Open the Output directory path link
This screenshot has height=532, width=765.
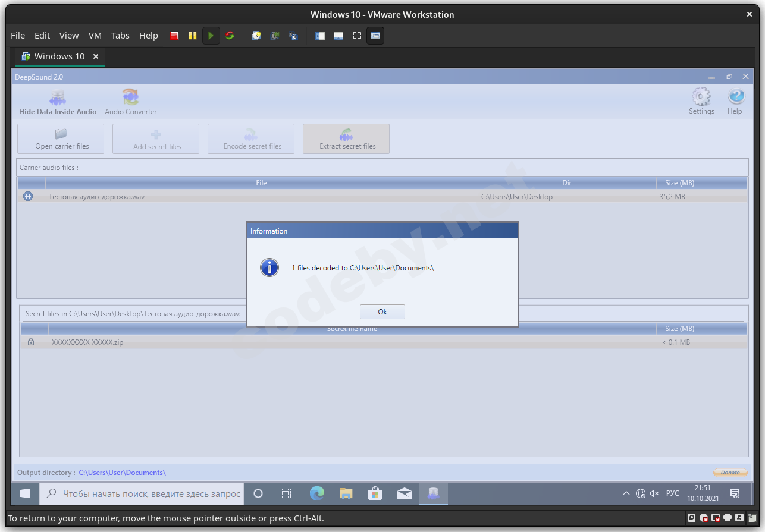(x=122, y=473)
